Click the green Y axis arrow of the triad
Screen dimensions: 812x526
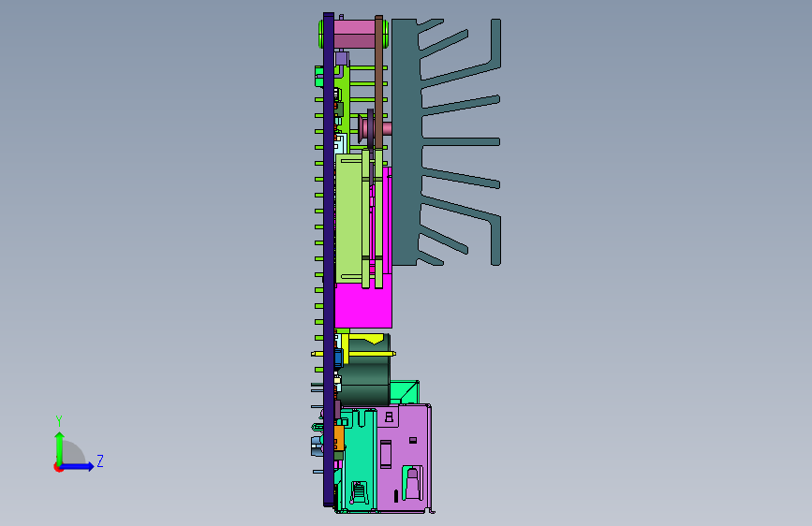(59, 447)
